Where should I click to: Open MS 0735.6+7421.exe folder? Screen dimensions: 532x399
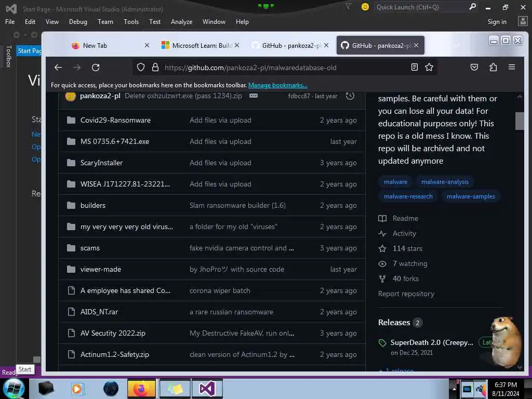(115, 141)
